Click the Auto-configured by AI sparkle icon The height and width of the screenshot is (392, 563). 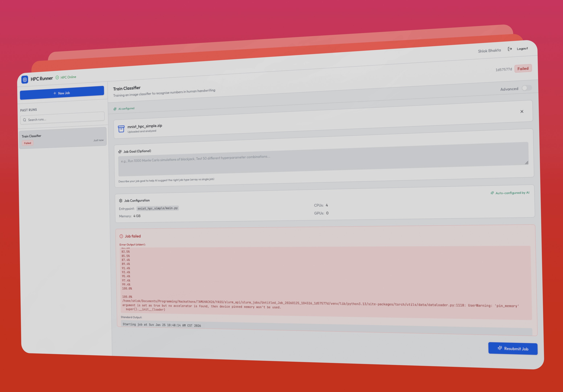tap(492, 193)
